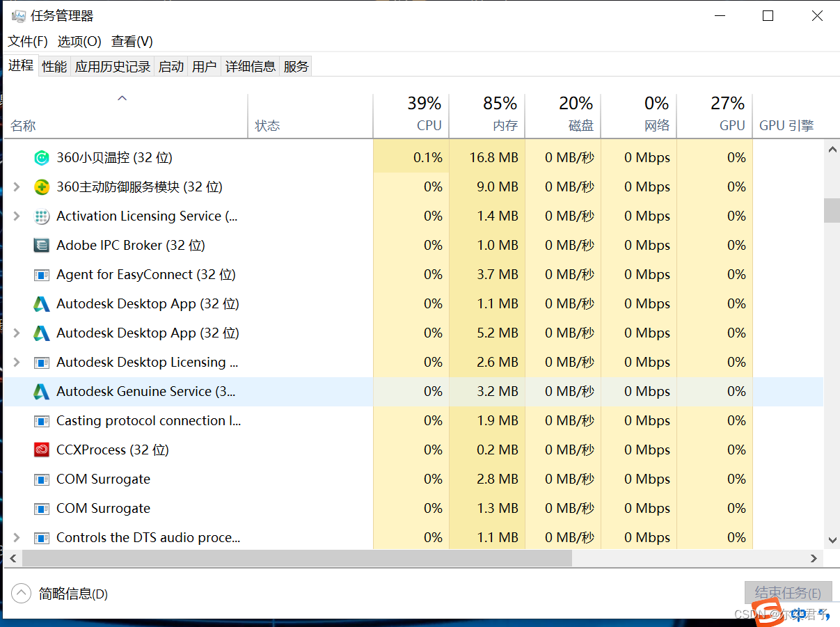Select the Agent for EasyConnect row name

click(146, 275)
